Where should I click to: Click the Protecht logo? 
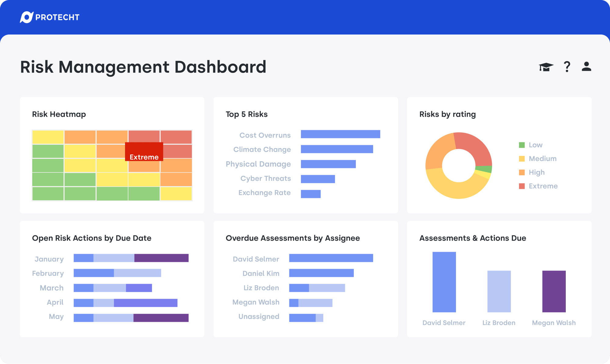(50, 17)
